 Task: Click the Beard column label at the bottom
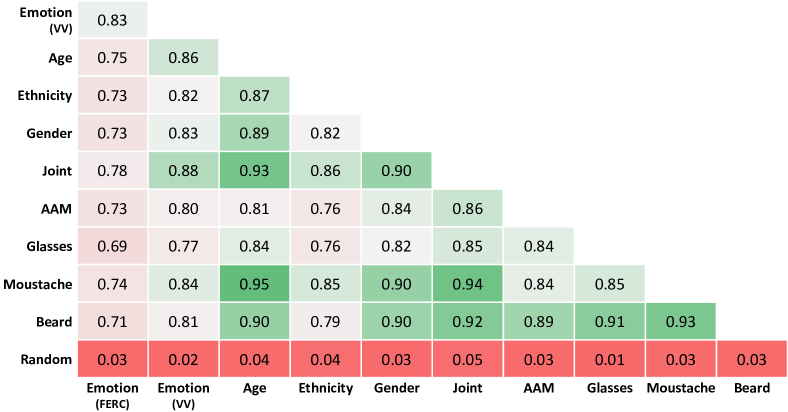pos(751,386)
